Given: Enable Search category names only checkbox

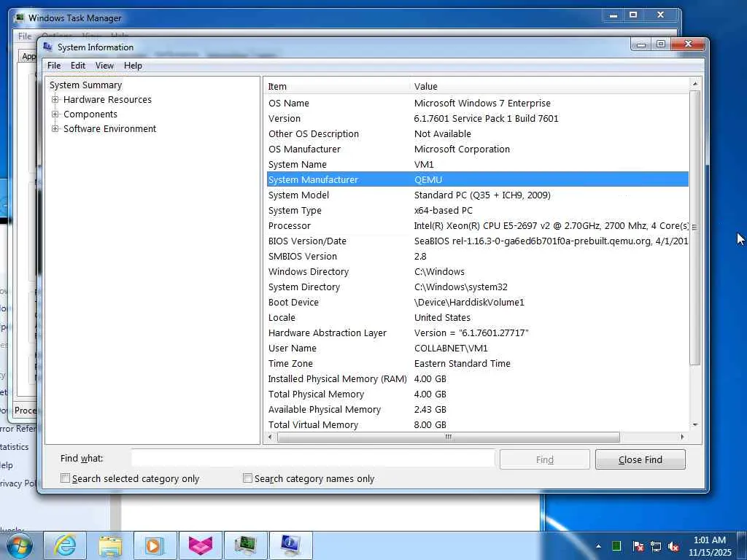Looking at the screenshot, I should coord(248,478).
